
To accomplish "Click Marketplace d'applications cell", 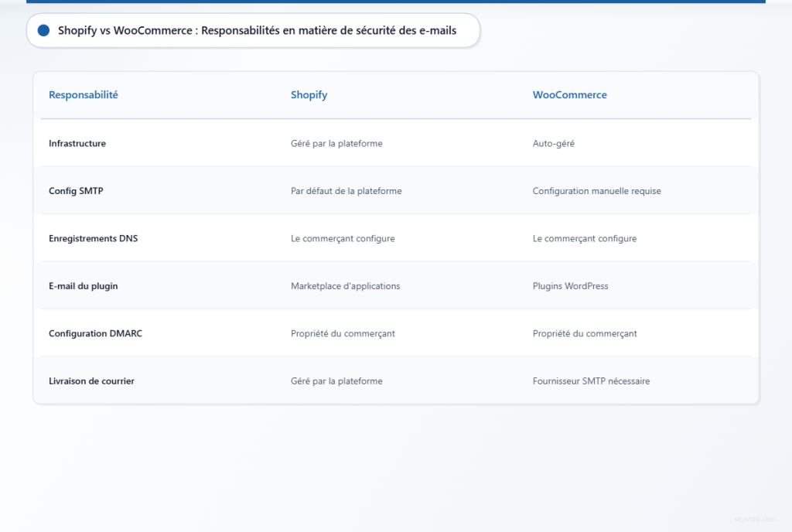I will (346, 285).
